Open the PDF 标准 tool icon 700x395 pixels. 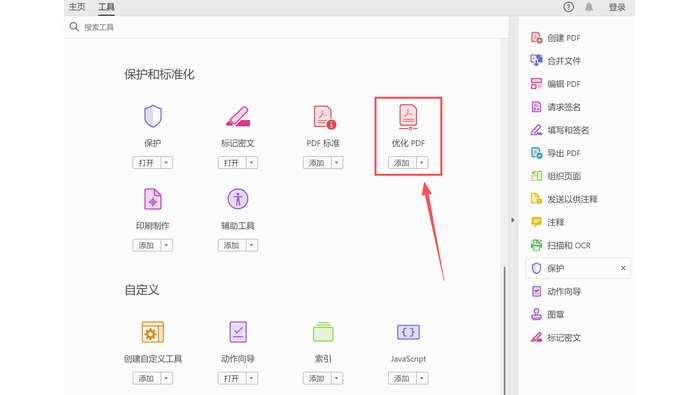324,117
